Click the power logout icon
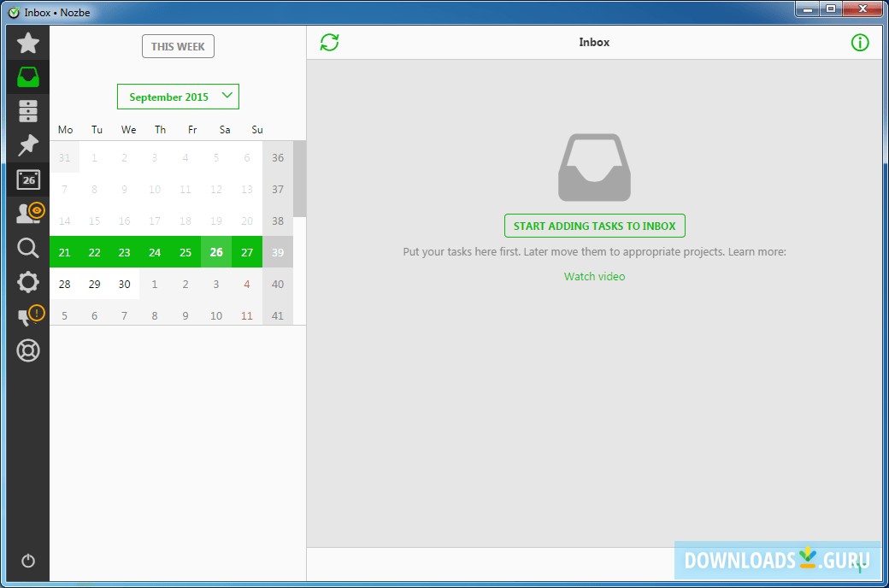 [x=27, y=561]
